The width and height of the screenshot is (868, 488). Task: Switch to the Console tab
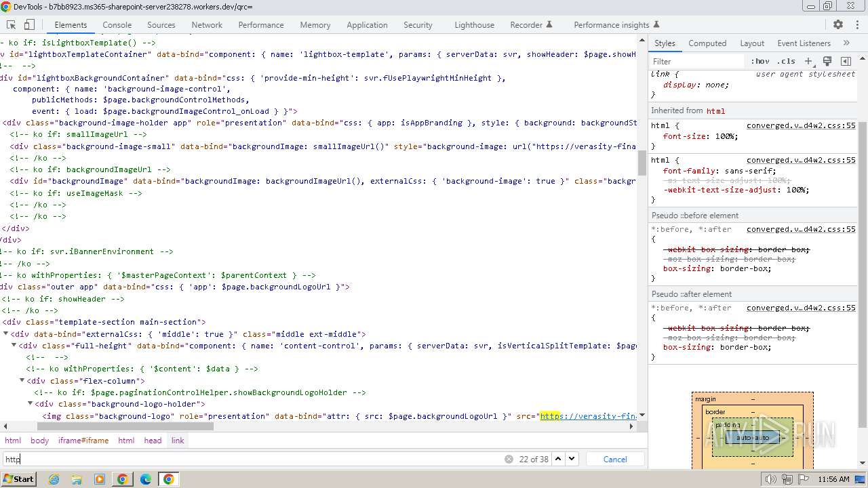(117, 24)
